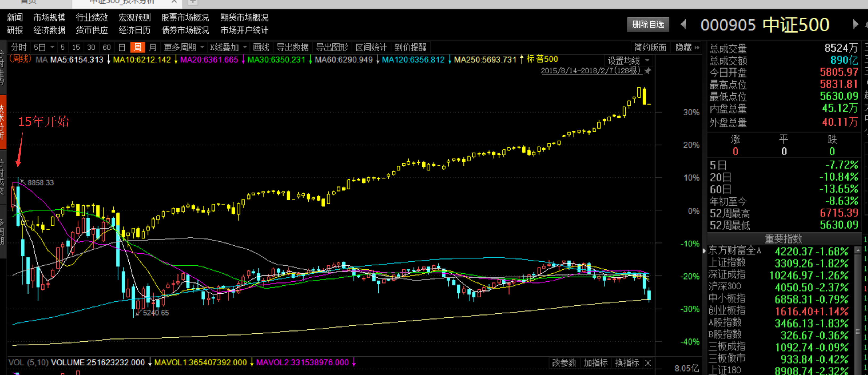Open the 设置均线 dropdown
This screenshot has height=375, width=868.
[x=628, y=61]
